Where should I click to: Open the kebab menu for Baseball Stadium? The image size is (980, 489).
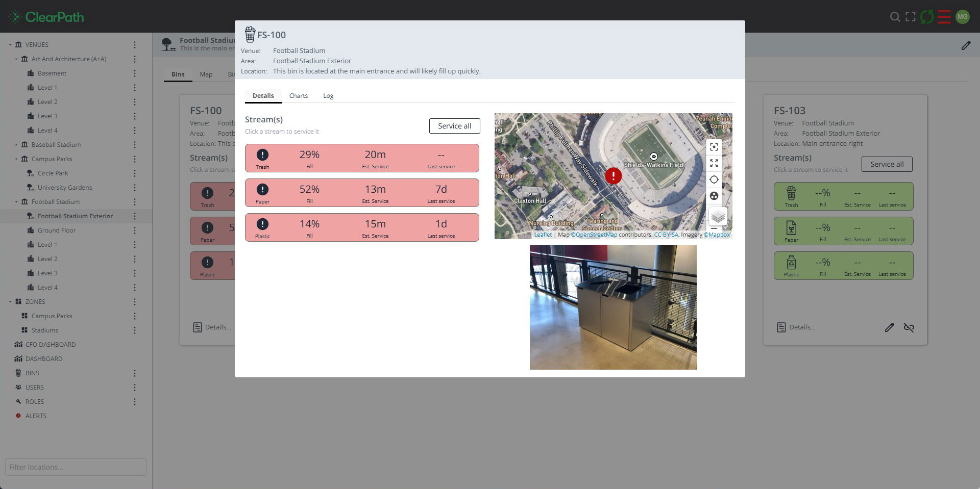135,145
